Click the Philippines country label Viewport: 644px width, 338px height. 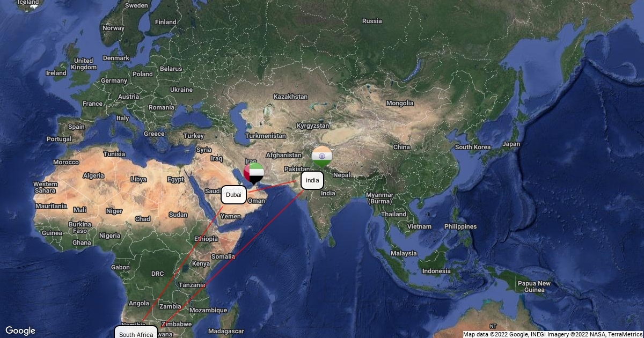pyautogui.click(x=460, y=226)
